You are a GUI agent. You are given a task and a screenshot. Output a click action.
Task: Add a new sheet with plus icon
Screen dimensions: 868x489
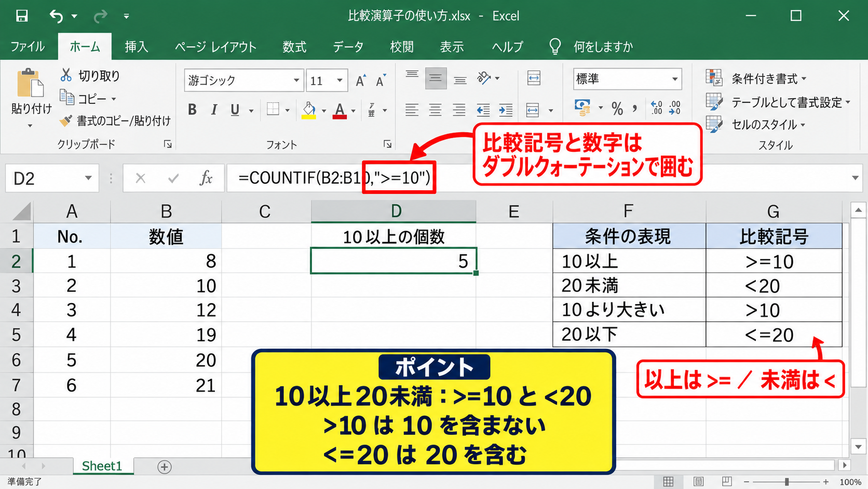165,467
